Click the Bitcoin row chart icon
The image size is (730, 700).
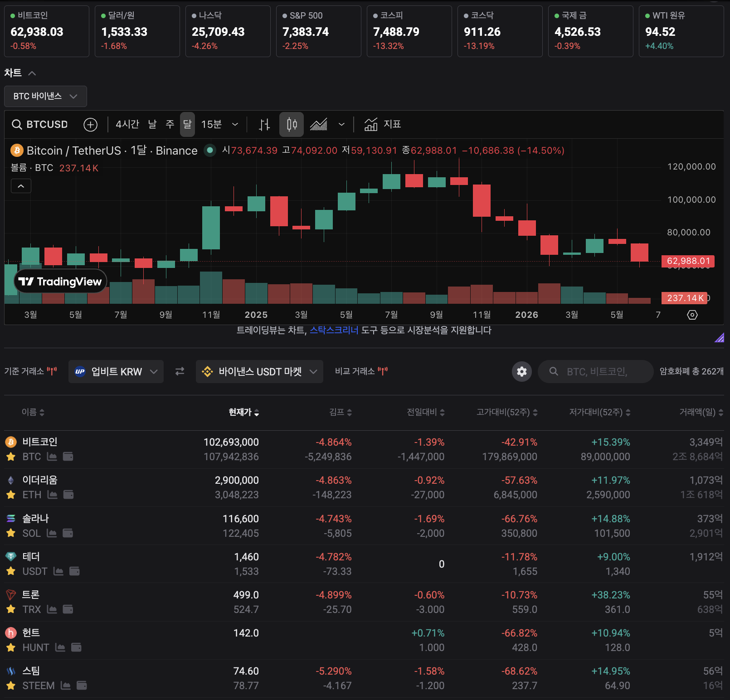pos(52,457)
